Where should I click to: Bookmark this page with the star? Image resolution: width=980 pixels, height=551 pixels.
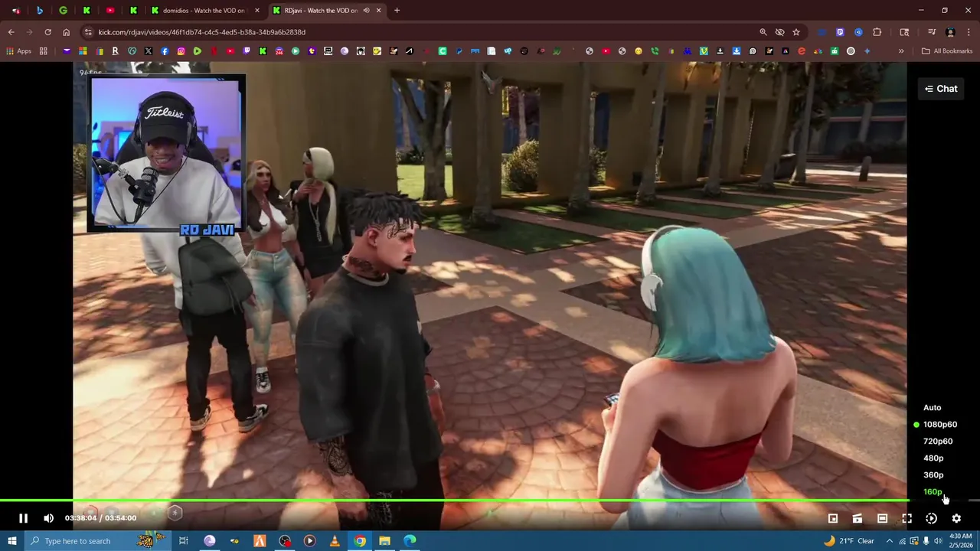click(796, 32)
